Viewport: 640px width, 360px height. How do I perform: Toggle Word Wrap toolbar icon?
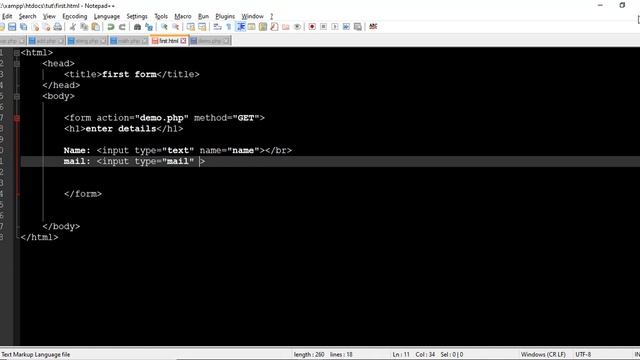point(218,27)
